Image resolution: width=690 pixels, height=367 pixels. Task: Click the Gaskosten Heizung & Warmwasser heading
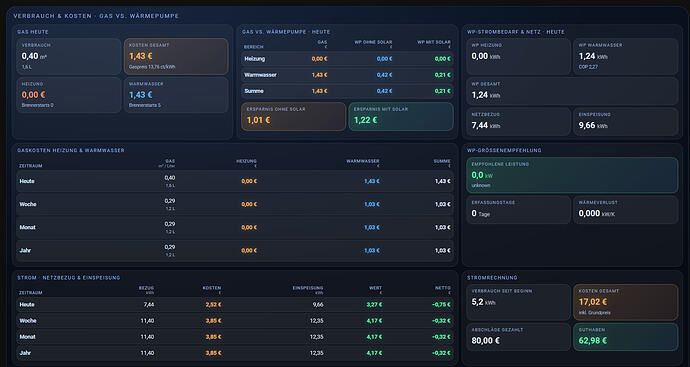pyautogui.click(x=71, y=150)
